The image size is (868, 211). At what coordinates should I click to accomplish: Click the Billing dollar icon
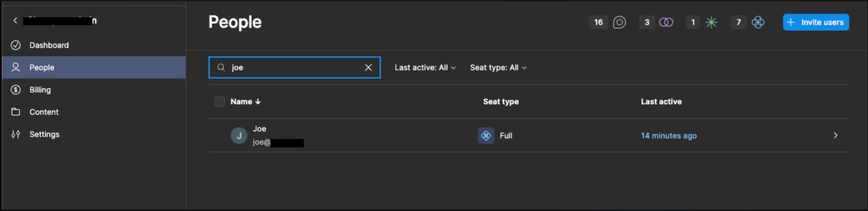(15, 90)
